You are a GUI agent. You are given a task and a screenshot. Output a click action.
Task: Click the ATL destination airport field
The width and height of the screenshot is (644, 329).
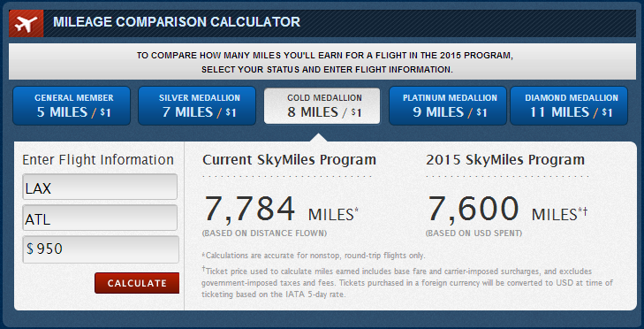100,218
